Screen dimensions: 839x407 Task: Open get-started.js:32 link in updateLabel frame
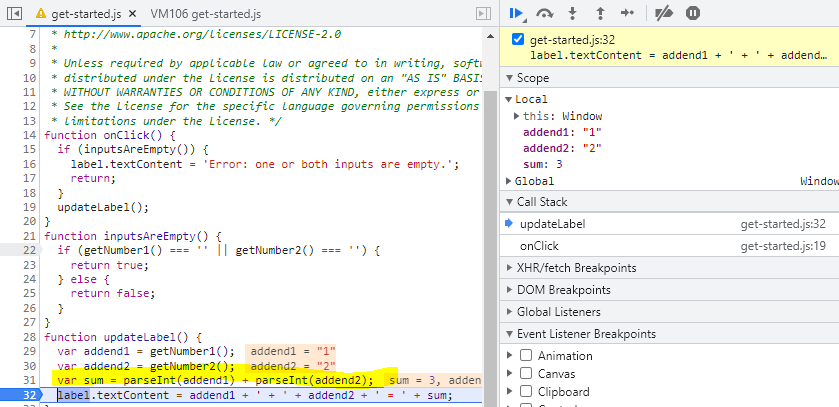pyautogui.click(x=783, y=224)
